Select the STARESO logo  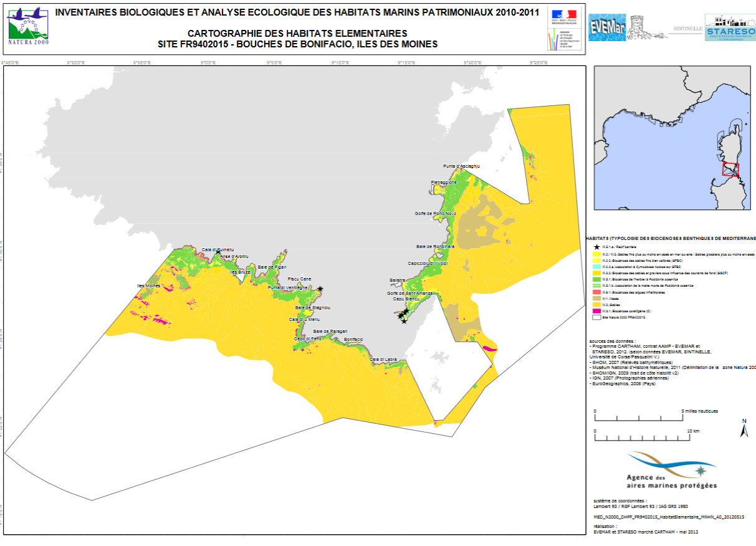click(x=729, y=29)
